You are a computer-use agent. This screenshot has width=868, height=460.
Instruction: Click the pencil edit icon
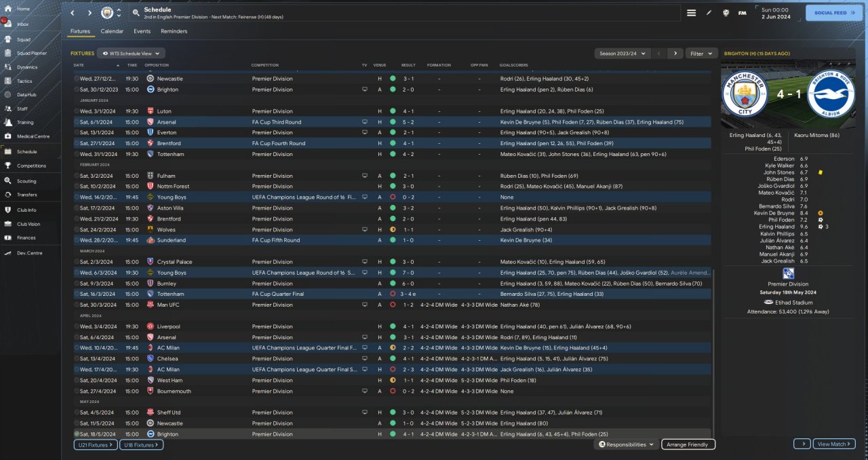pos(709,13)
